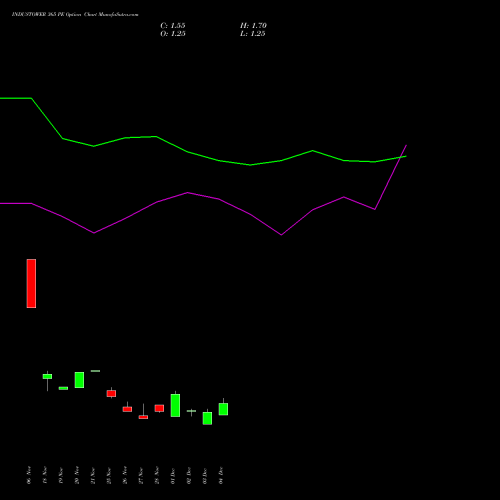This screenshot has height=500, width=500.
Task: Select the green candle for 03 Dec
Action: (207, 418)
